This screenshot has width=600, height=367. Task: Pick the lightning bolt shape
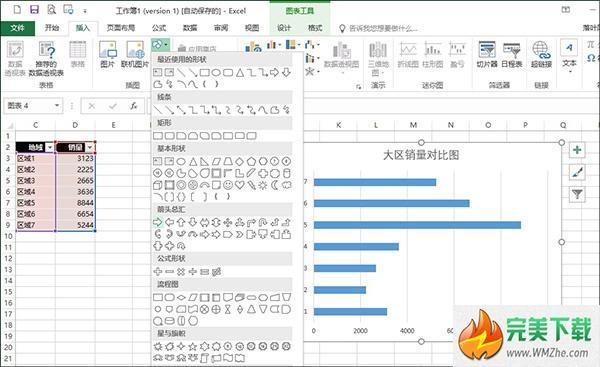tap(251, 185)
